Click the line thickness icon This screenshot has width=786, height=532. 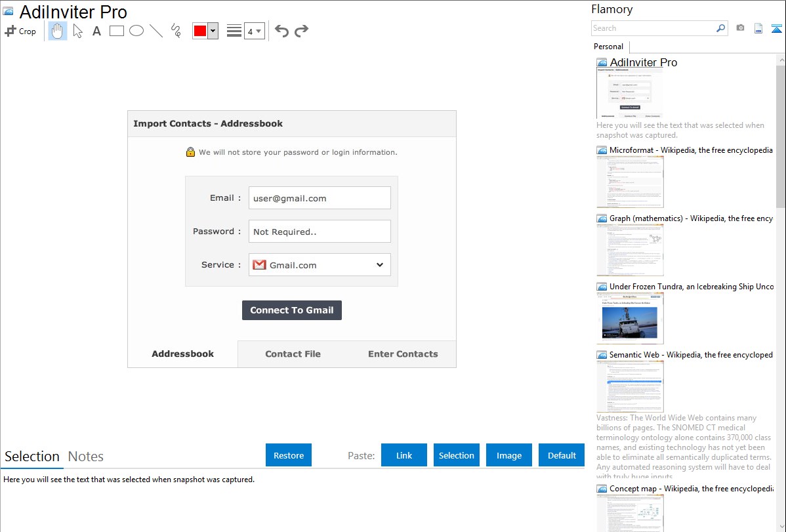coord(234,31)
